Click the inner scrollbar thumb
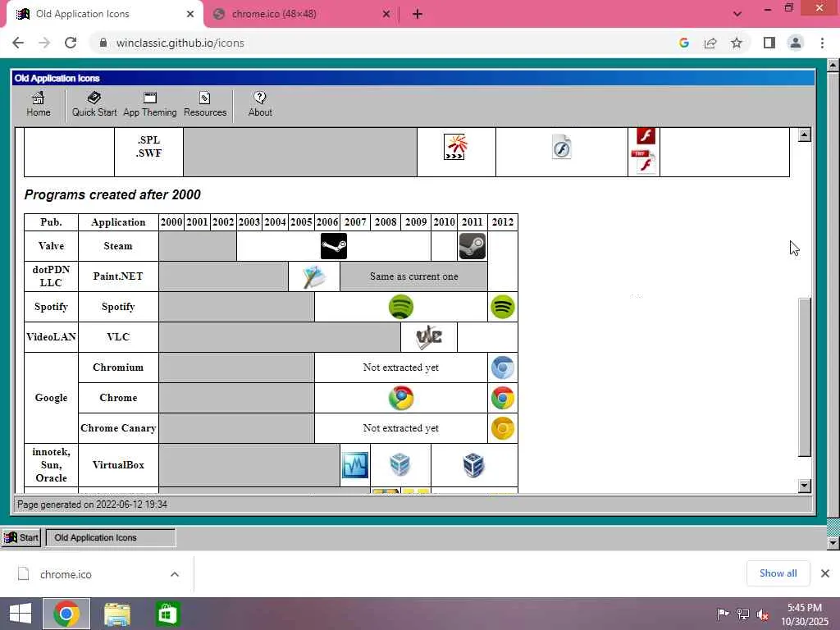The width and height of the screenshot is (840, 630). point(804,377)
